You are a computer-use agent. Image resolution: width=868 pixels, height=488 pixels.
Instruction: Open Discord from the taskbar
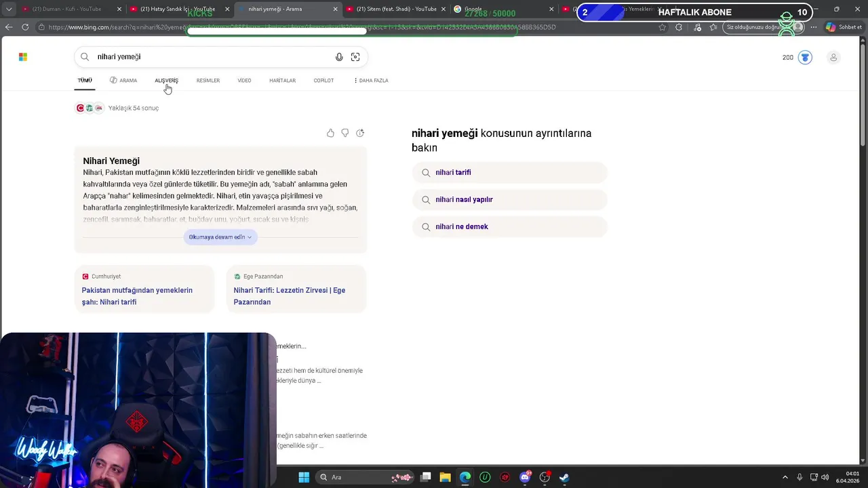(525, 477)
